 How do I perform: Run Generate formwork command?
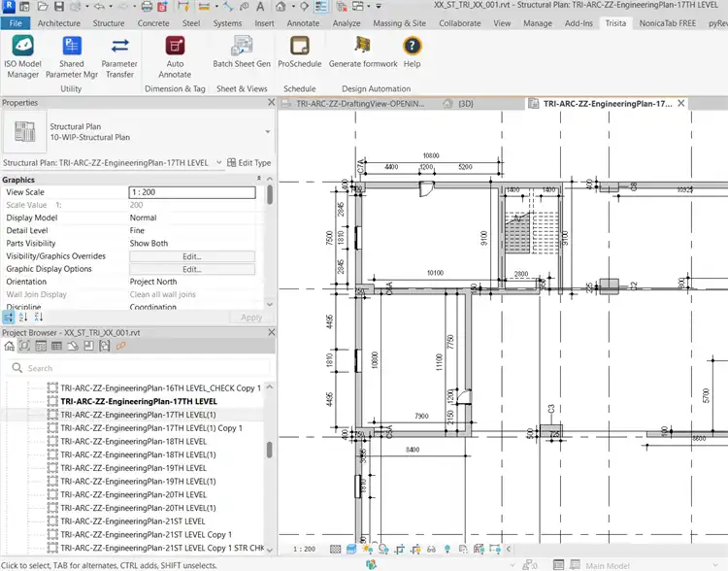coord(363,51)
